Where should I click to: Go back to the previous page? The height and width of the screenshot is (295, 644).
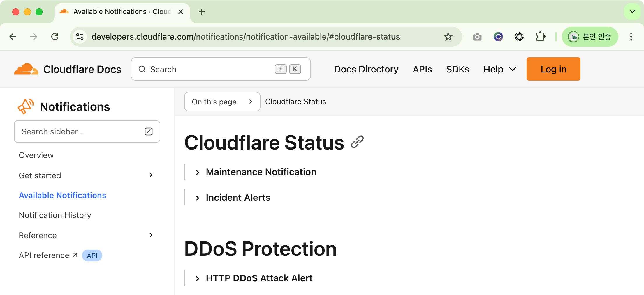pyautogui.click(x=13, y=37)
